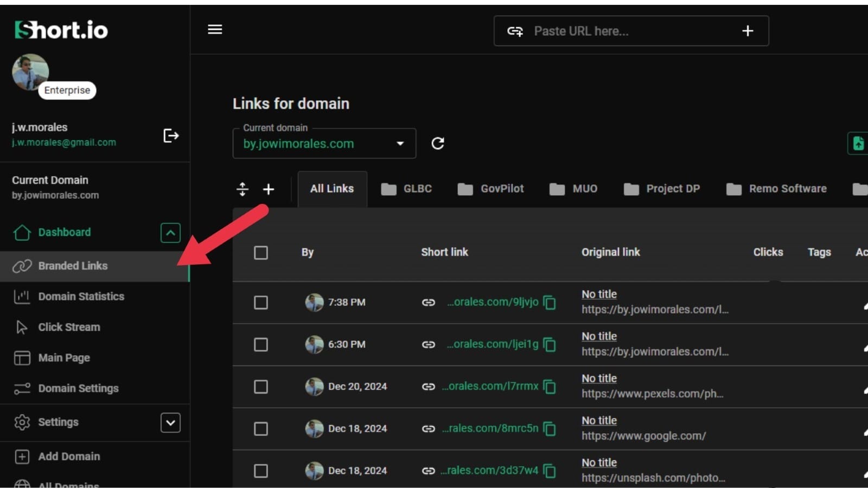The height and width of the screenshot is (488, 868).
Task: Click the author avatar in the Dec 20, 2024 row
Action: [x=314, y=387]
